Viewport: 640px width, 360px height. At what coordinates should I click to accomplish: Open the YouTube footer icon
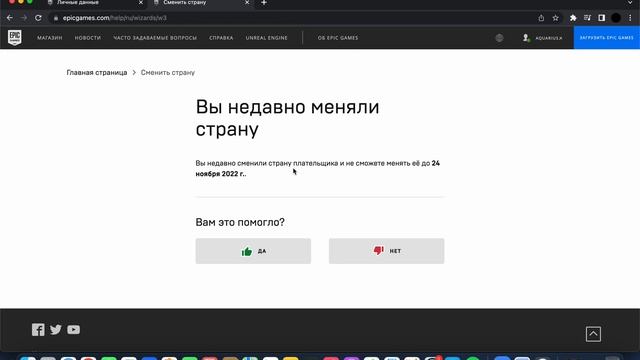(73, 329)
